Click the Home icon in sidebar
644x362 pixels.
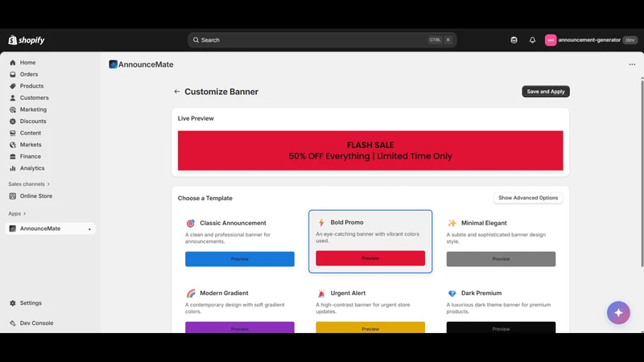click(13, 63)
